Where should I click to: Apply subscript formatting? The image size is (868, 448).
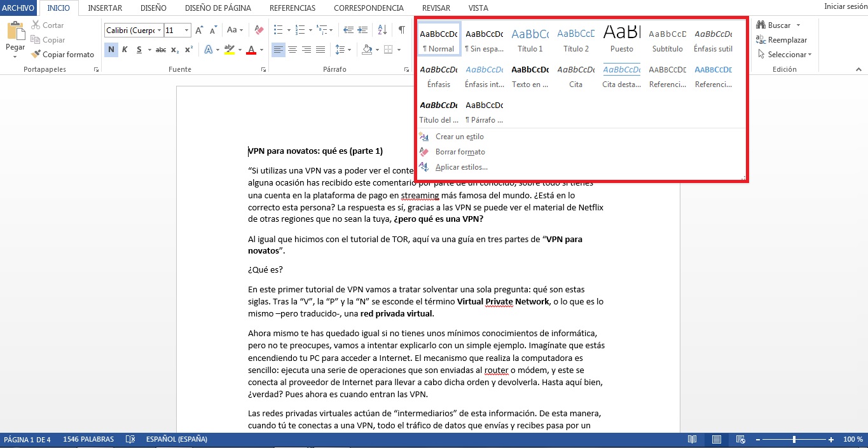tap(174, 50)
